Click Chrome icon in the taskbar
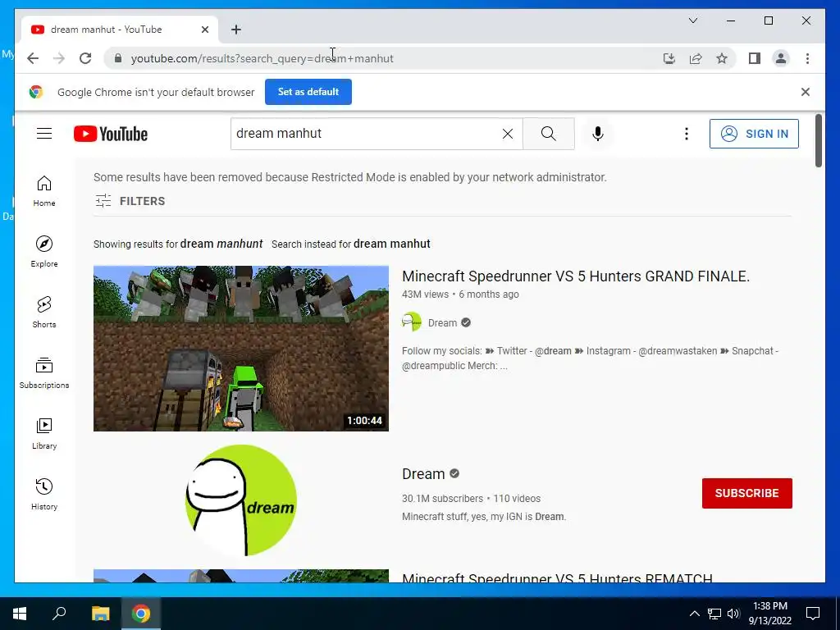Image resolution: width=840 pixels, height=630 pixels. 141,614
